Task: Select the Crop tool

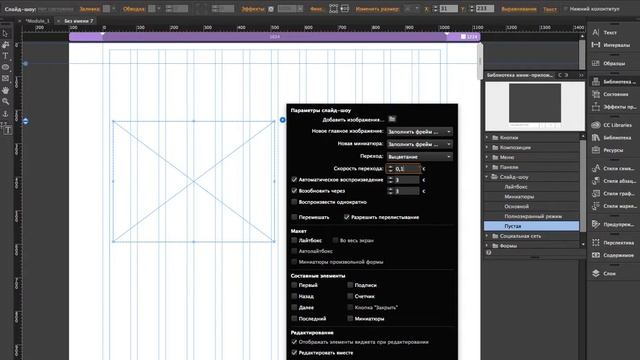Action: (x=5, y=44)
